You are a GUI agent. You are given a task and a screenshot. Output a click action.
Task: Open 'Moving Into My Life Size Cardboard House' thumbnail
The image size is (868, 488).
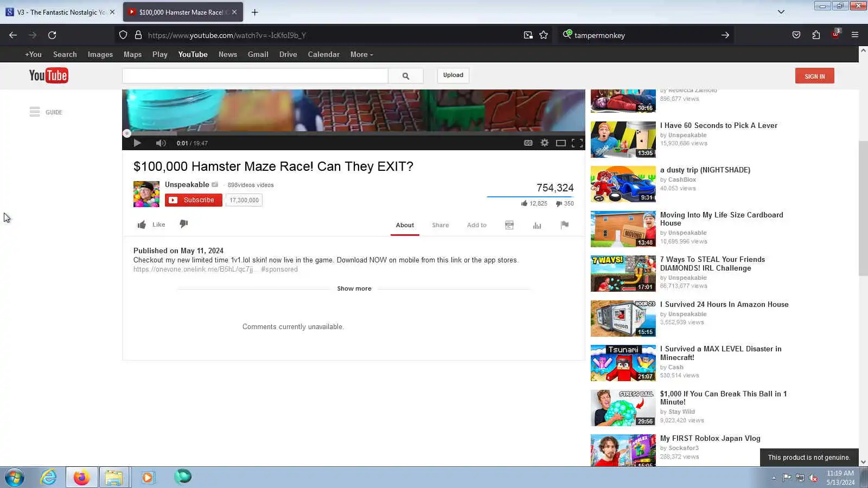pos(623,229)
